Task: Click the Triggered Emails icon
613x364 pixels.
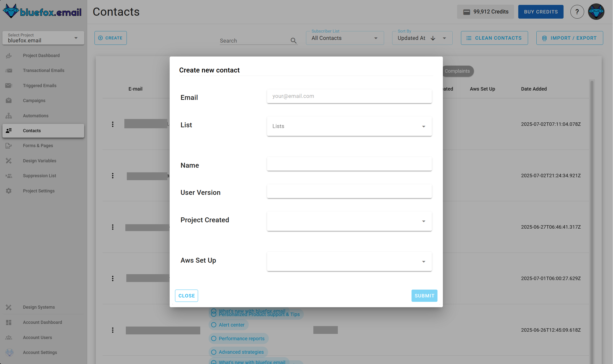Action: [x=9, y=86]
